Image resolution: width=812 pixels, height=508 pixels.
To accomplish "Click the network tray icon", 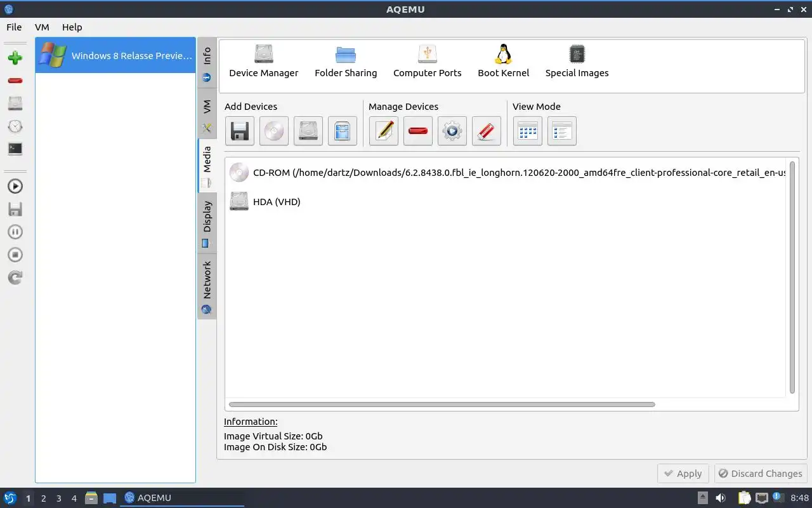I will (x=762, y=498).
